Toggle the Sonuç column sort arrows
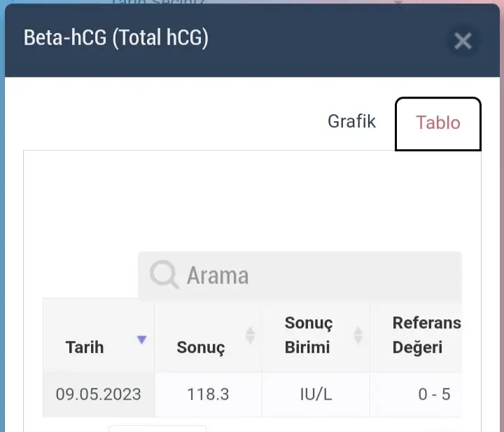The image size is (504, 432). 250,335
